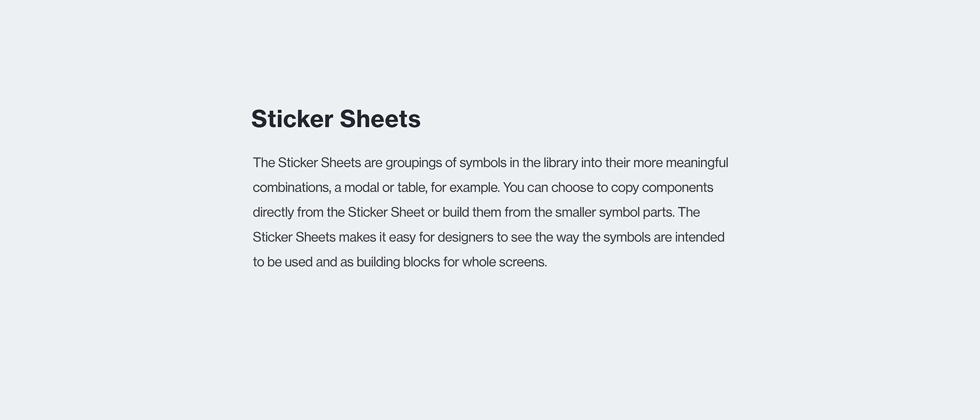Click the word "meaningful" ending the first line
The image size is (980, 420).
[697, 163]
